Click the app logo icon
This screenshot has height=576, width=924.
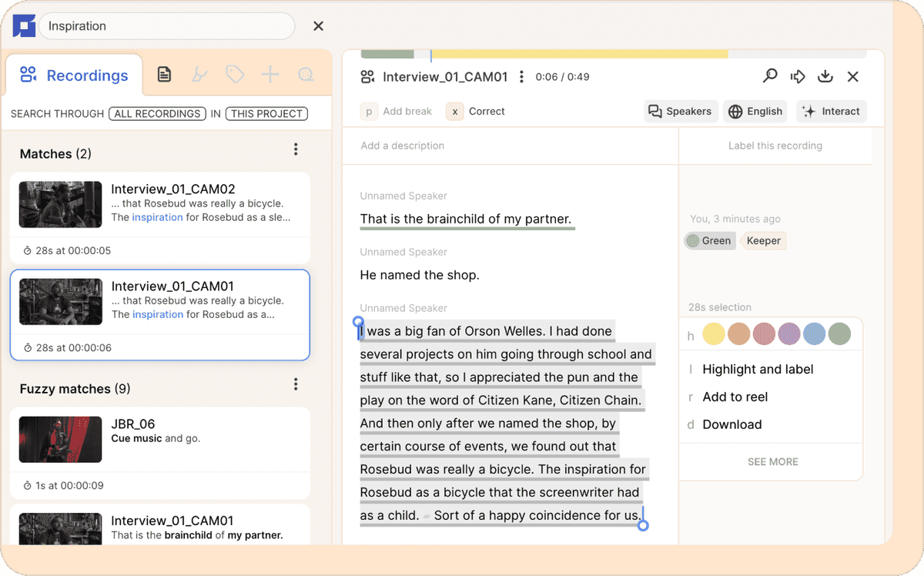24,25
